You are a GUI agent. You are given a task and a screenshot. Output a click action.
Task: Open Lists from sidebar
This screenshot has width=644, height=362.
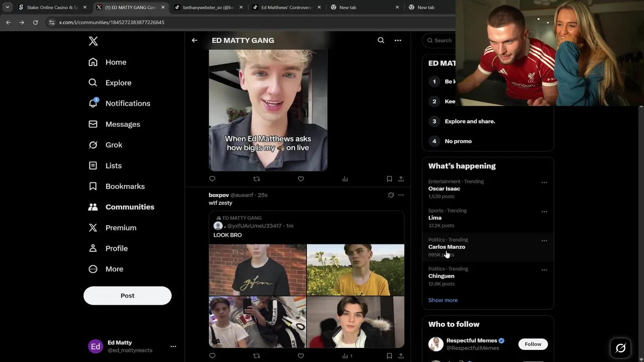pos(105,165)
